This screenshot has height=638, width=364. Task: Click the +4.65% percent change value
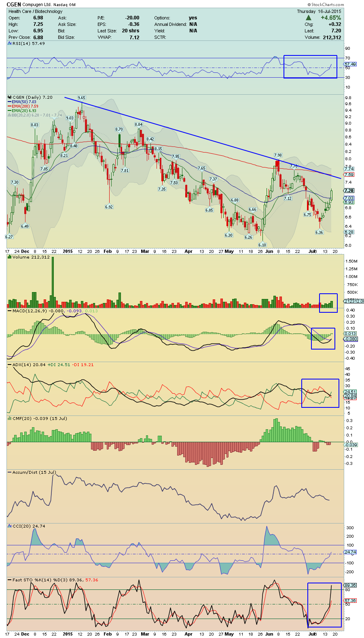tap(331, 18)
